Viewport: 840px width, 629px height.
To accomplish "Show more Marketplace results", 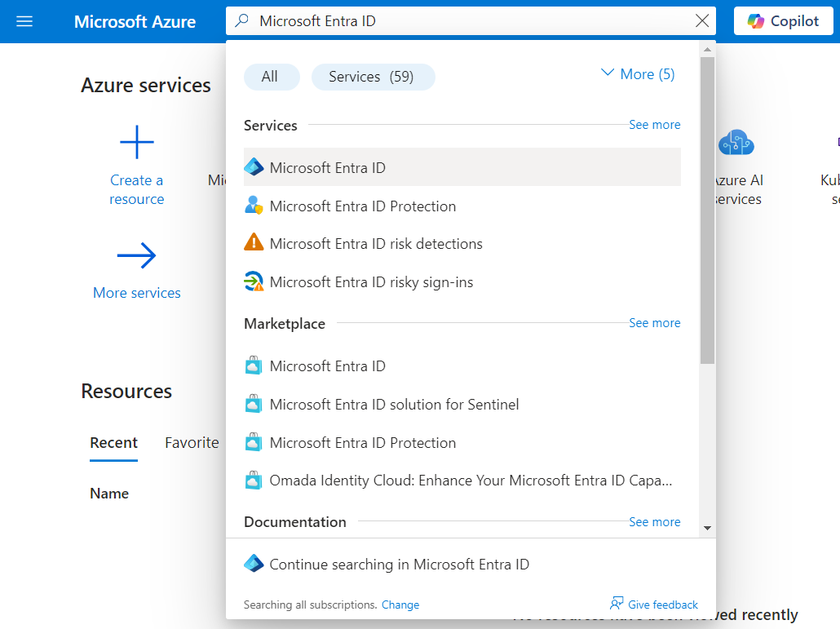I will coord(654,322).
